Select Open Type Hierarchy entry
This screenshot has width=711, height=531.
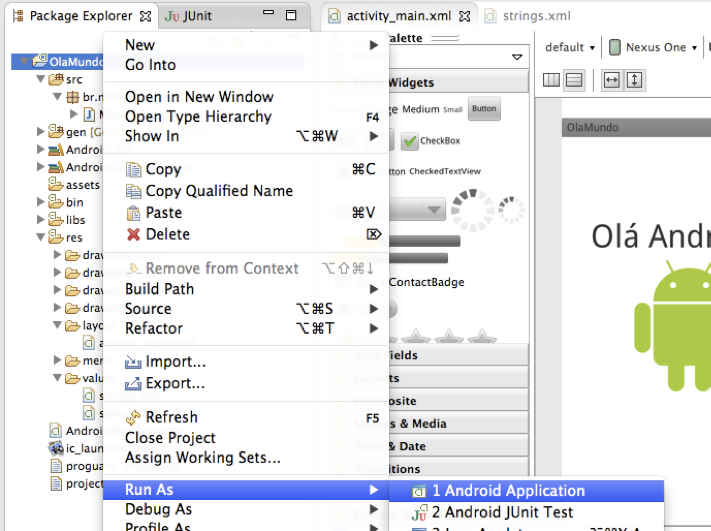click(246, 117)
